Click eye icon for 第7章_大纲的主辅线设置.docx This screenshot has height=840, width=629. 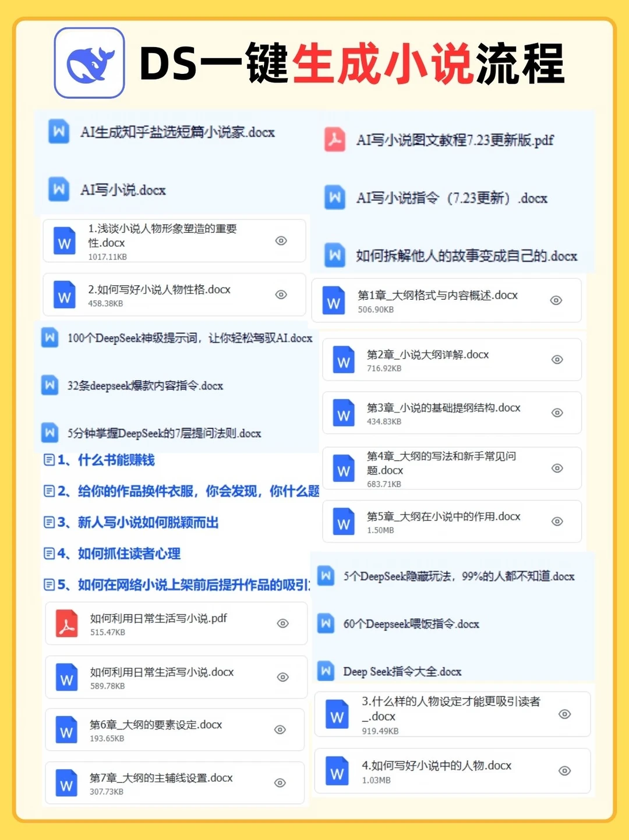click(280, 783)
